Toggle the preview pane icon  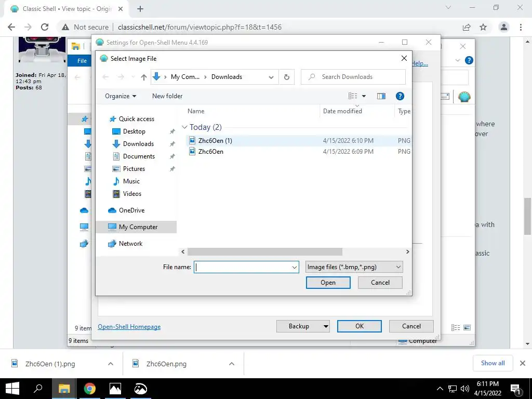(381, 96)
